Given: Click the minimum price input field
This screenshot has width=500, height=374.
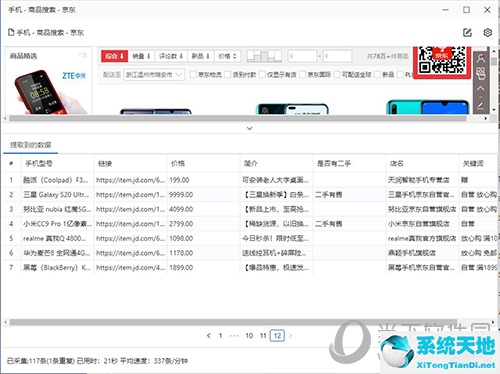Looking at the screenshot, I should (x=302, y=56).
